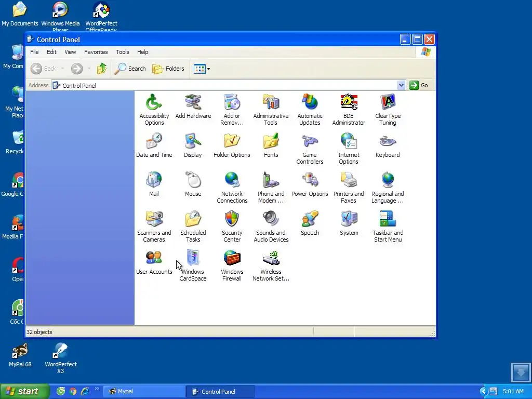Open the View menu
Screen dimensions: 532x399
tap(70, 52)
